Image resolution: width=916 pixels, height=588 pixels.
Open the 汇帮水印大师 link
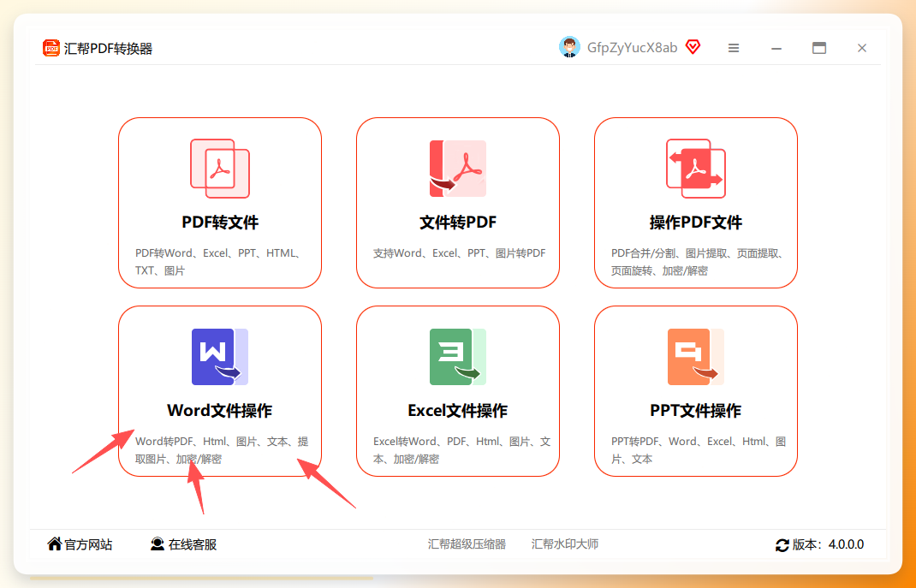coord(564,544)
